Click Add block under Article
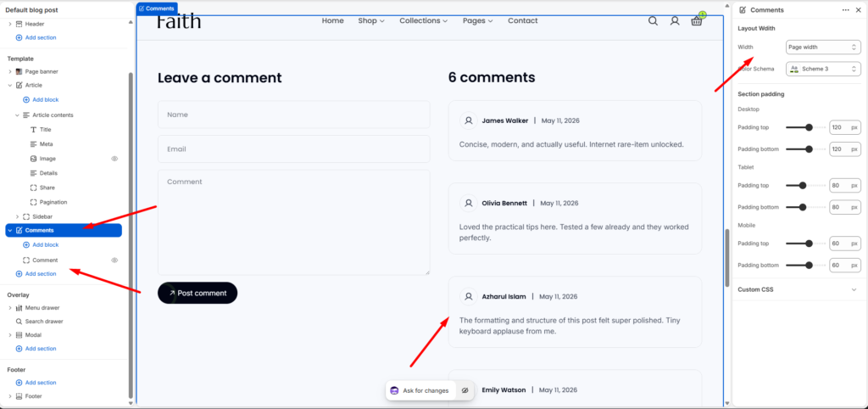 [x=41, y=100]
